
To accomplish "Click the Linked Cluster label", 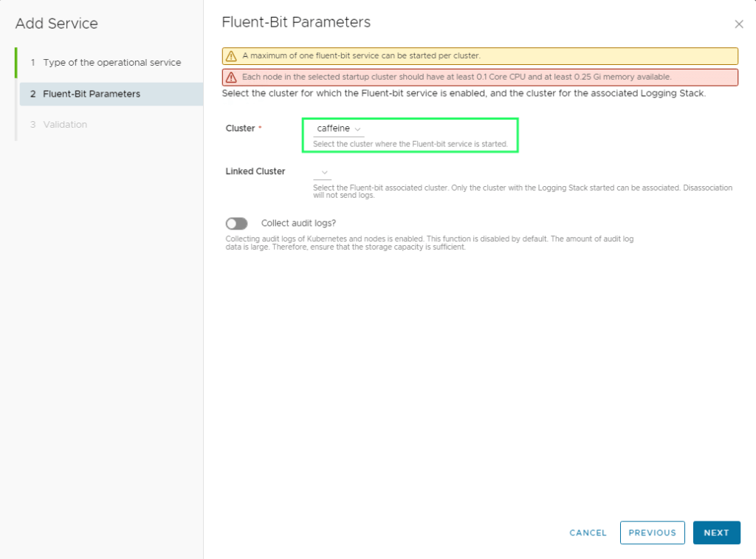I will pos(255,171).
